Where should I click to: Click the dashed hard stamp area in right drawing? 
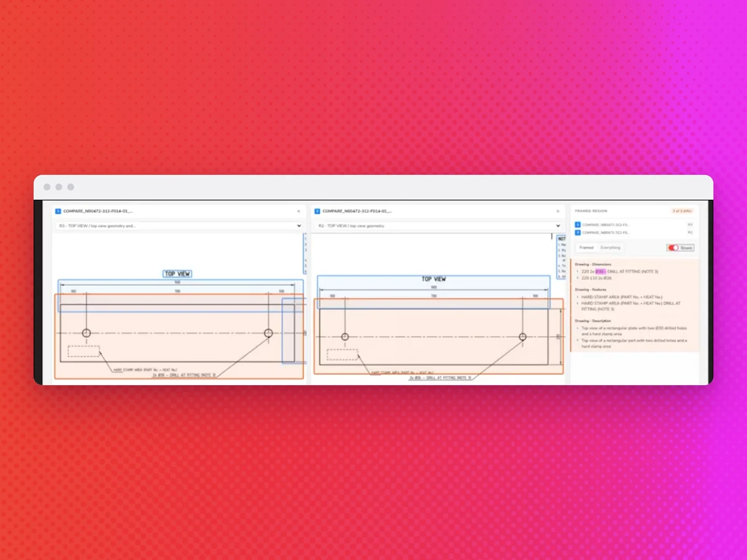342,355
